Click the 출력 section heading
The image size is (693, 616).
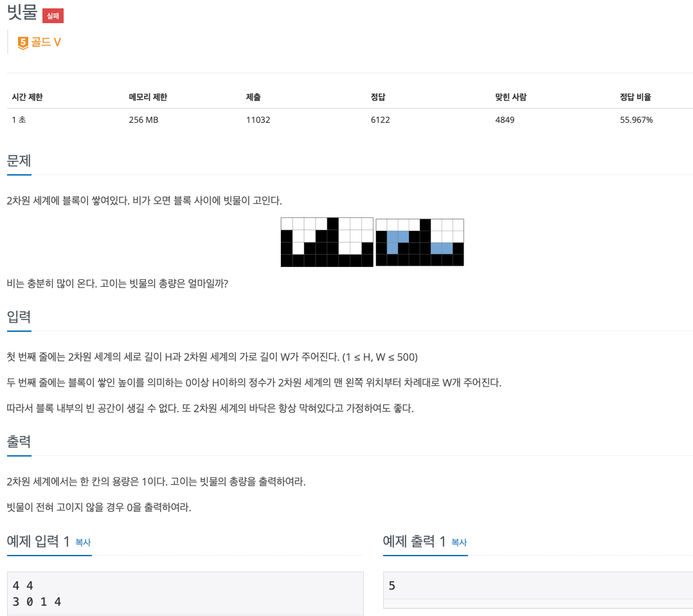[19, 441]
